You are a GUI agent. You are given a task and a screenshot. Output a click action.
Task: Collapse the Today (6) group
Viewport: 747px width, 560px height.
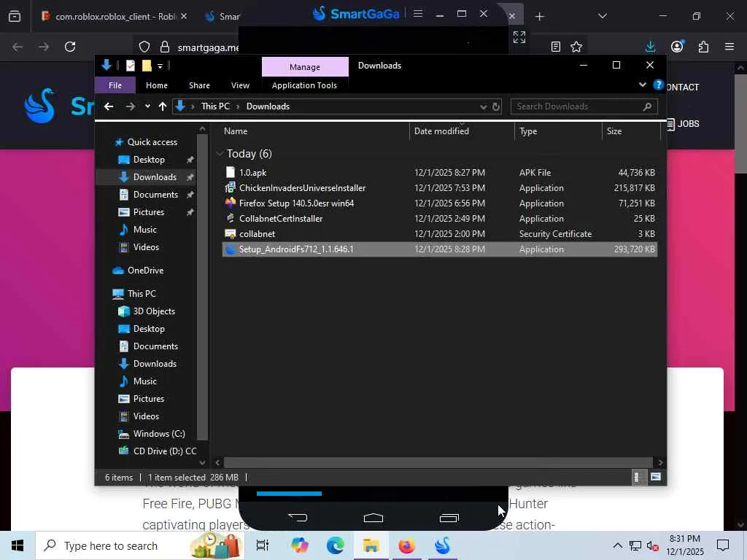pyautogui.click(x=220, y=153)
